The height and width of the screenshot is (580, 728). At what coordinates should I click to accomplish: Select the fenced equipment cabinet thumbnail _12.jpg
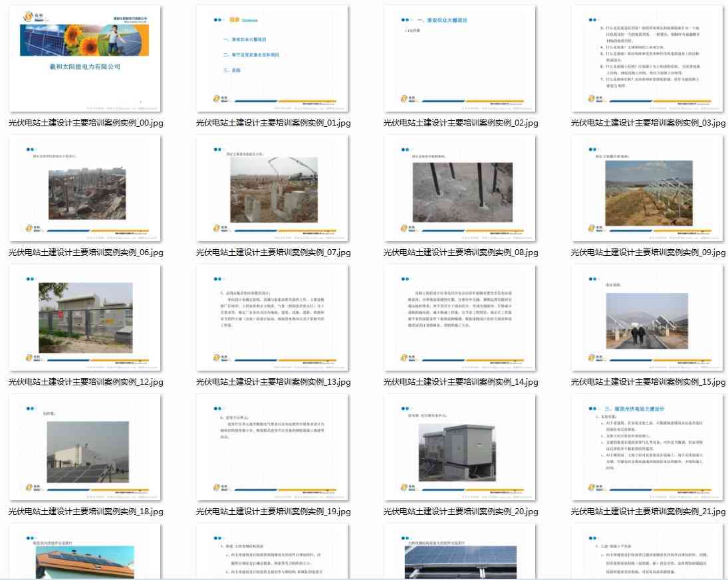(x=86, y=318)
